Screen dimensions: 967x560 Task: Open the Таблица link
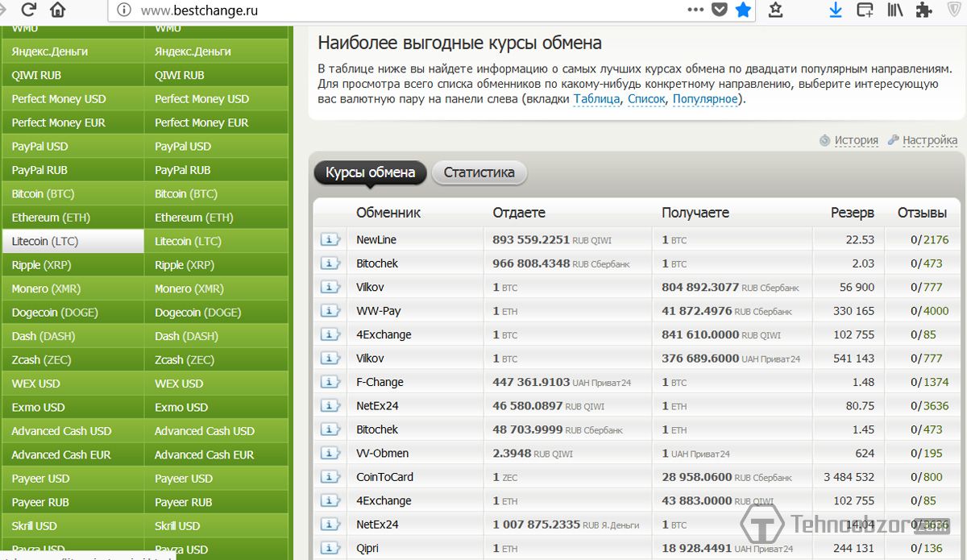(x=597, y=99)
